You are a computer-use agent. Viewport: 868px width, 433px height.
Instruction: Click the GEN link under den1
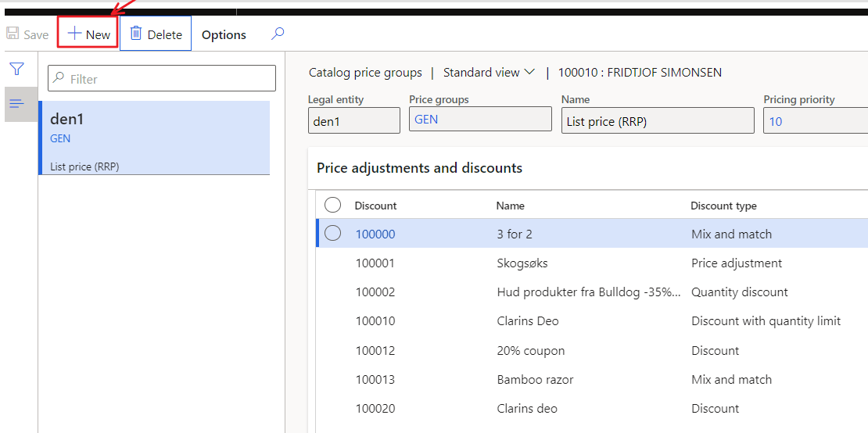pos(60,138)
